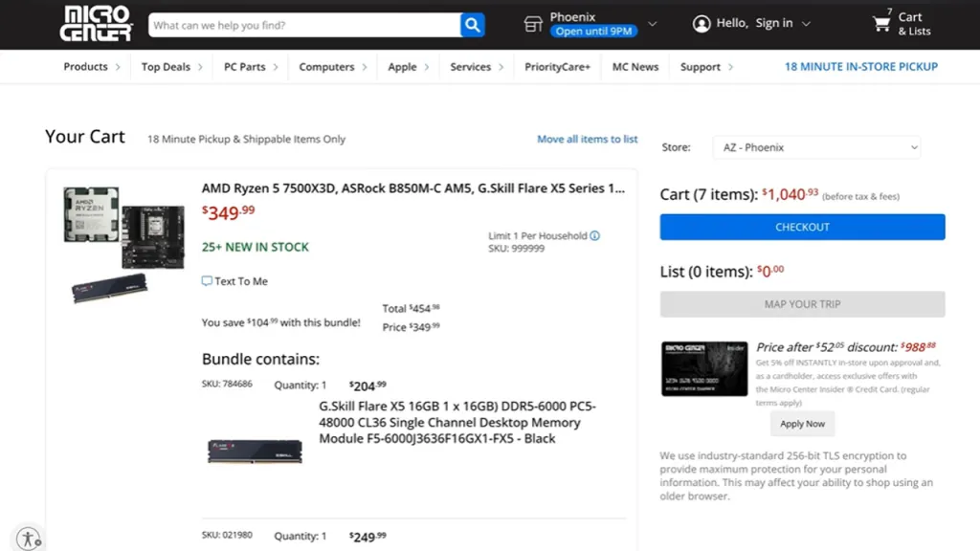This screenshot has height=551, width=980.
Task: Click the Open until 9PM badge
Action: click(x=593, y=32)
